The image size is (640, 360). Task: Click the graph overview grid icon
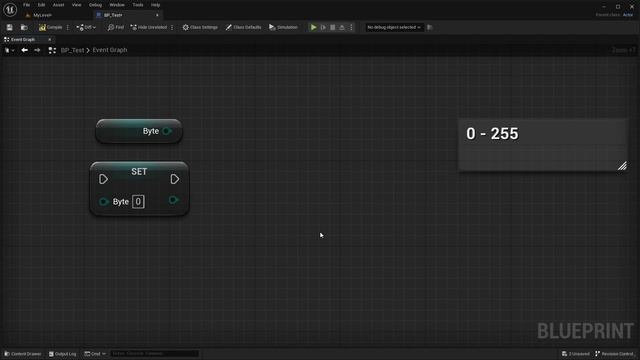point(52,50)
